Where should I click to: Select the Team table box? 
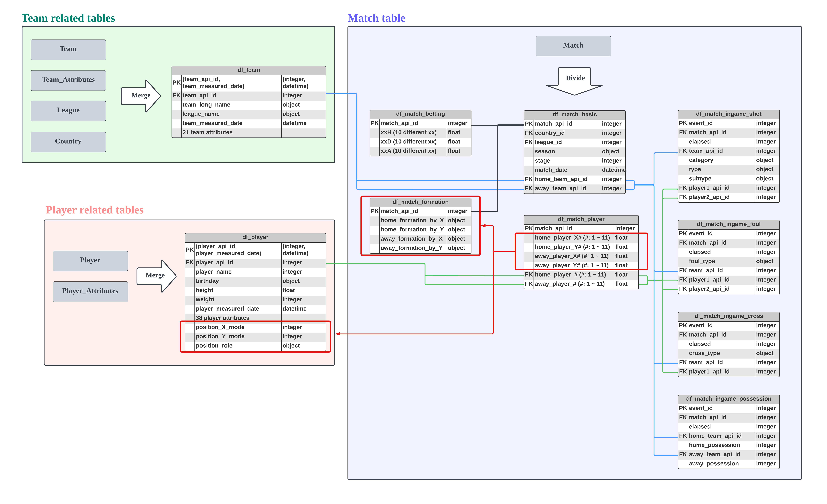click(x=68, y=49)
